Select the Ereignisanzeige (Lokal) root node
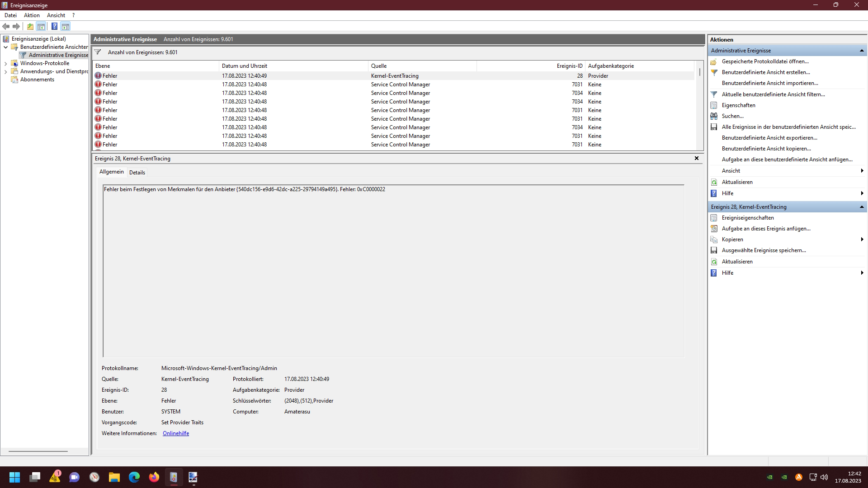 (39, 39)
